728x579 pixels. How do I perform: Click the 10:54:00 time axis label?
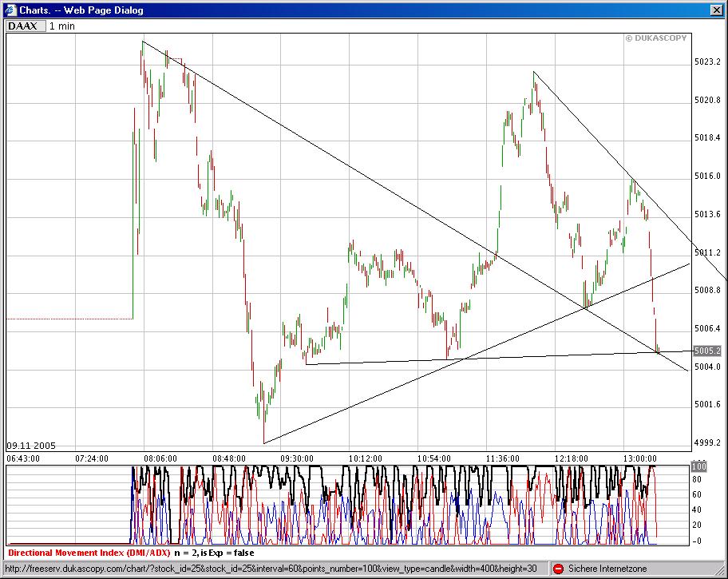pos(434,458)
